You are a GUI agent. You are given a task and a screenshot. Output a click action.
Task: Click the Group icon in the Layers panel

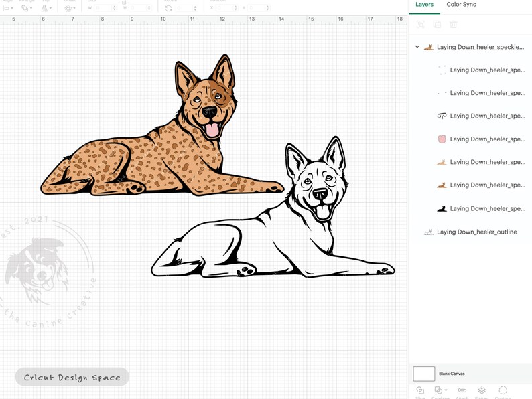click(x=421, y=24)
